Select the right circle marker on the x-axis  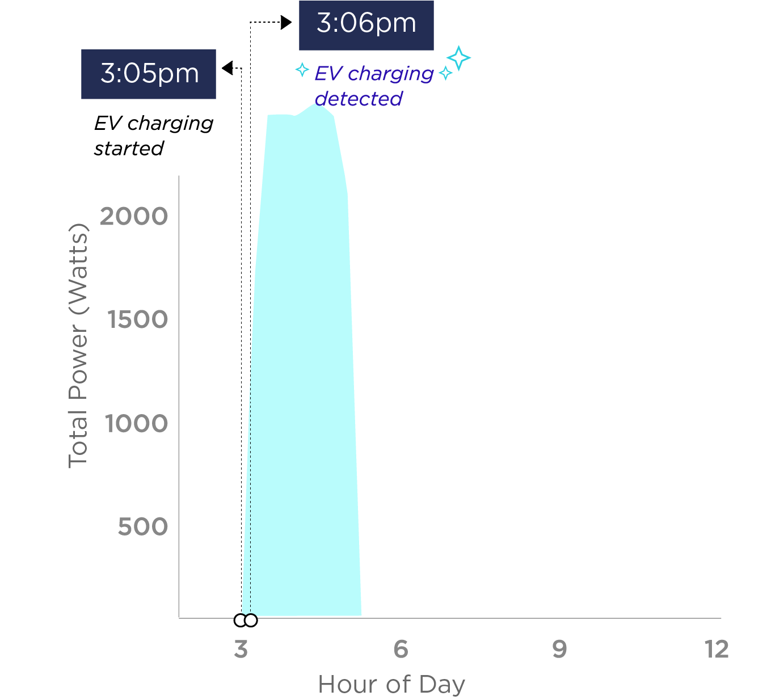pos(251,620)
